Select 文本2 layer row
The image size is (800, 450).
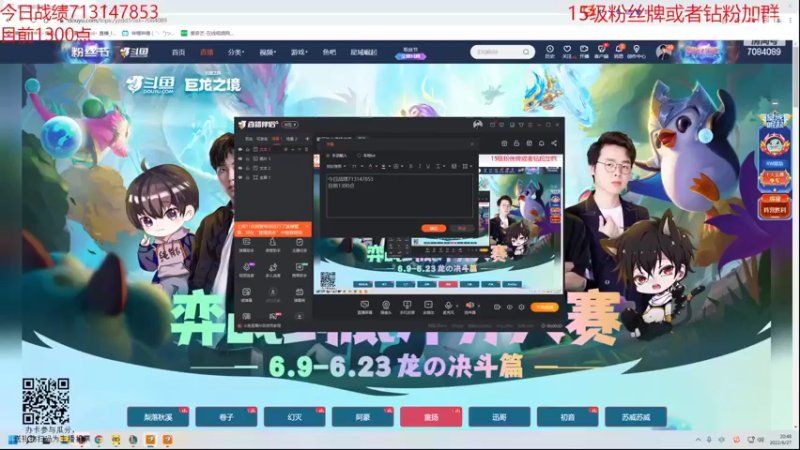click(272, 168)
